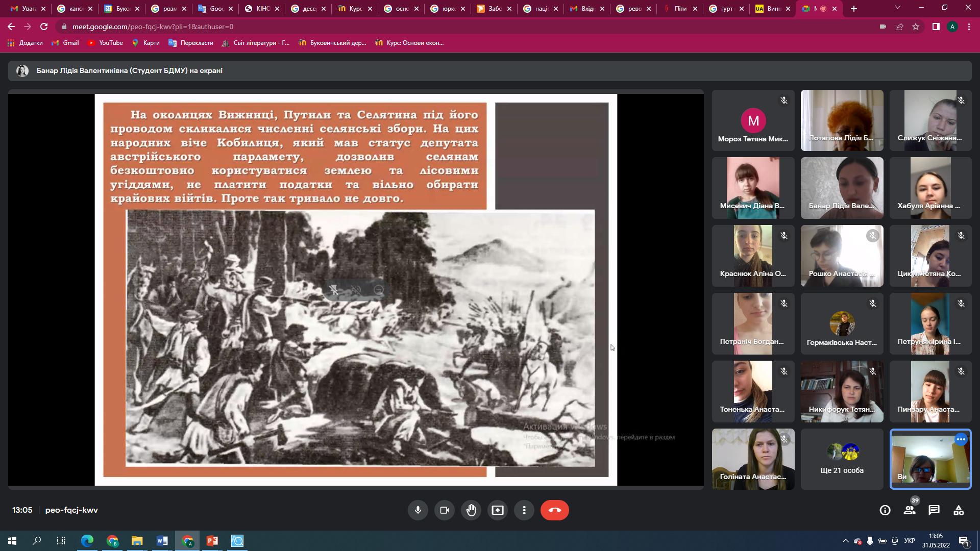Image resolution: width=980 pixels, height=551 pixels.
Task: Open the 'Курс: Основи екон...' bookmark
Action: coord(409,43)
